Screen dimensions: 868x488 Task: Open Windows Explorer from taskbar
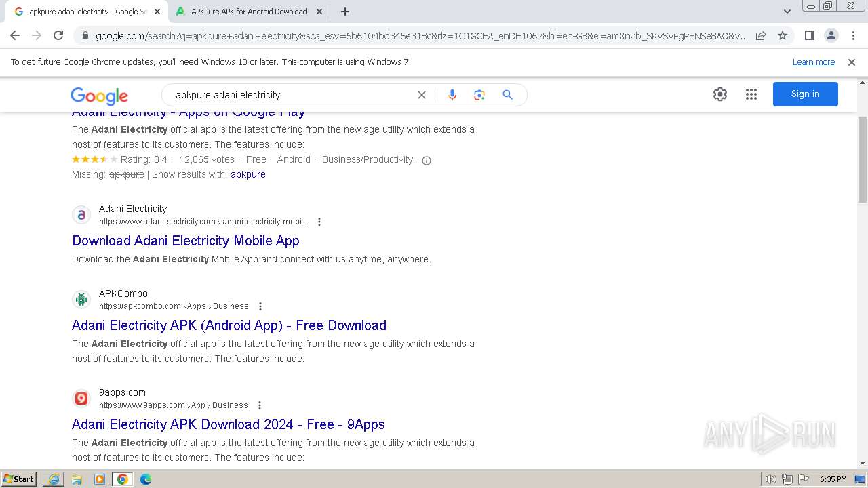77,479
